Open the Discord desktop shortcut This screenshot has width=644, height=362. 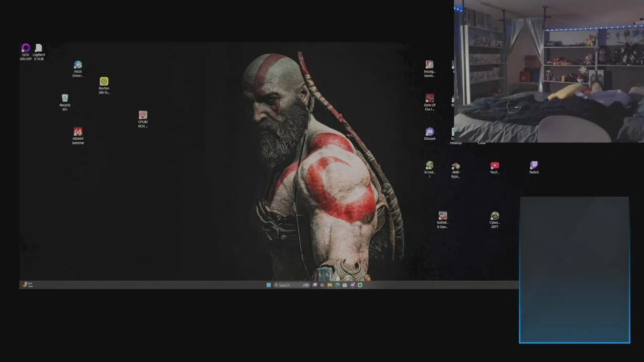click(430, 134)
